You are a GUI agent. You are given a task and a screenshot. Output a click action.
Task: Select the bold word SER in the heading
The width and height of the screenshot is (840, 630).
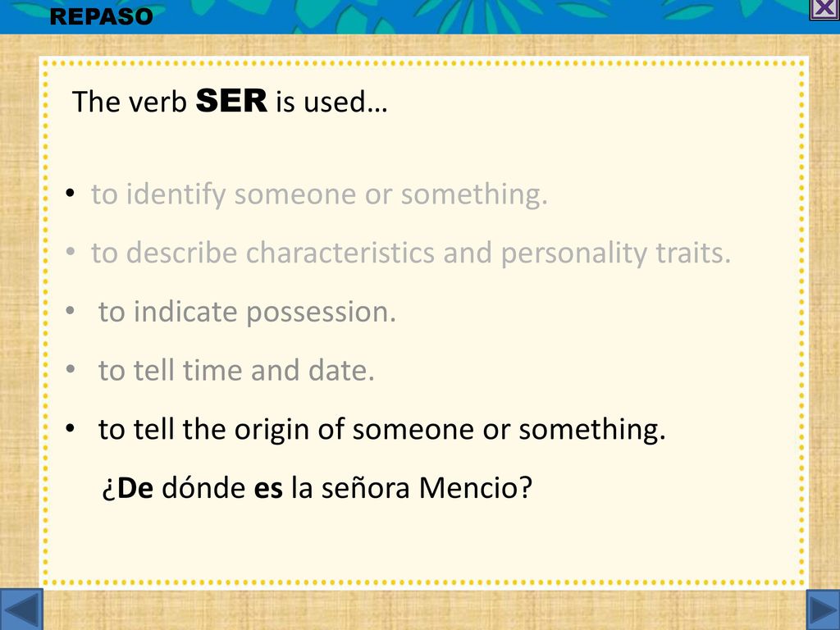click(x=231, y=100)
